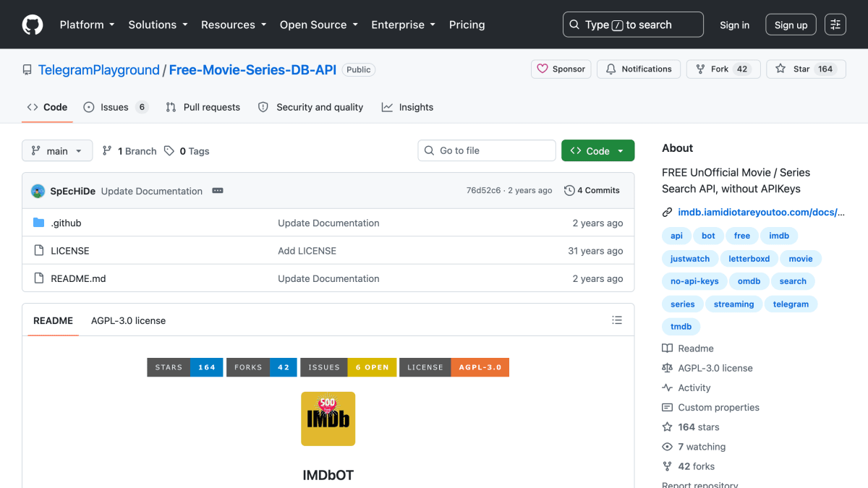The height and width of the screenshot is (488, 868).
Task: Expand the Enterprise menu
Action: tap(403, 25)
